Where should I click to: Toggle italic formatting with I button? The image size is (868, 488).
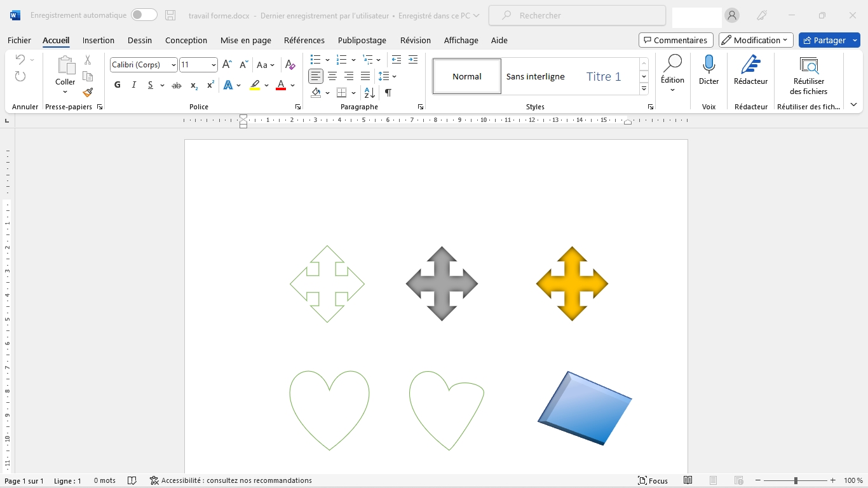[x=134, y=85]
